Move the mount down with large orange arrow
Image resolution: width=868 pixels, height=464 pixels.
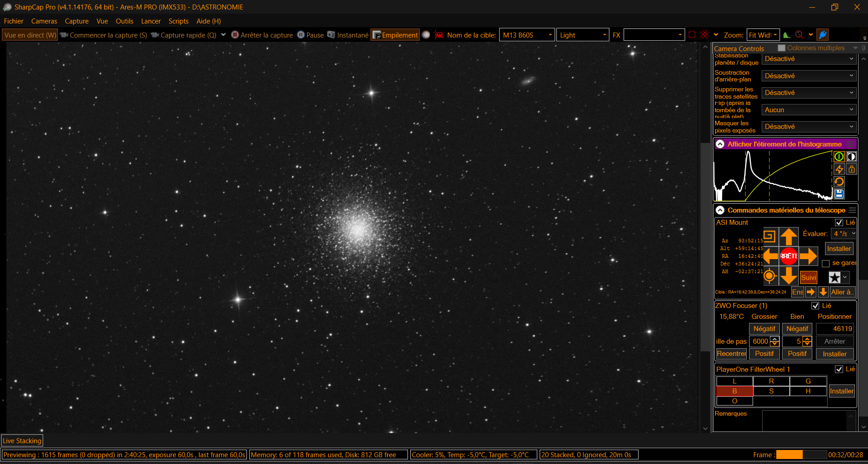[x=789, y=276]
